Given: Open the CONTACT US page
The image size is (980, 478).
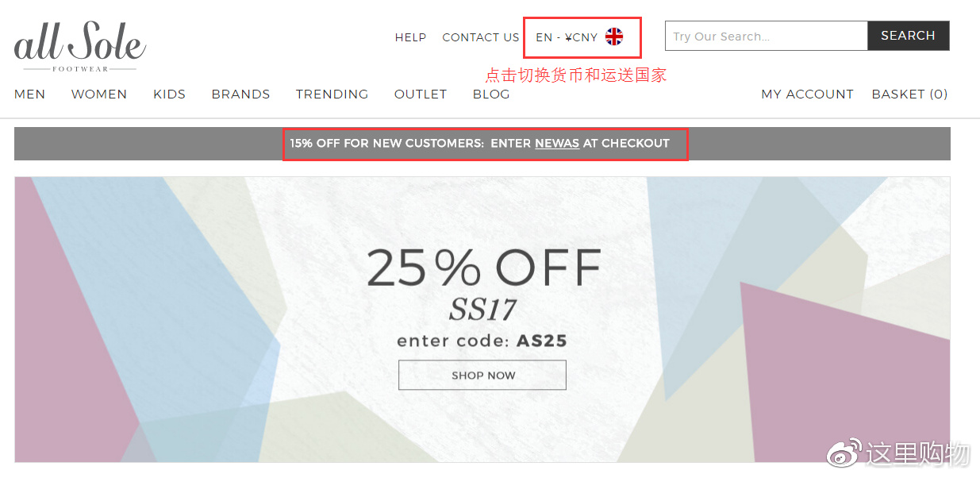Looking at the screenshot, I should pos(480,37).
